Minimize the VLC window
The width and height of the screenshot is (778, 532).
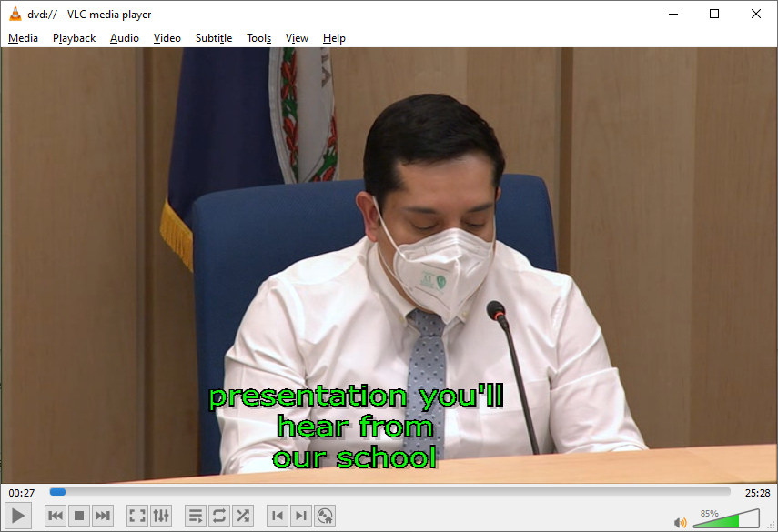[673, 14]
